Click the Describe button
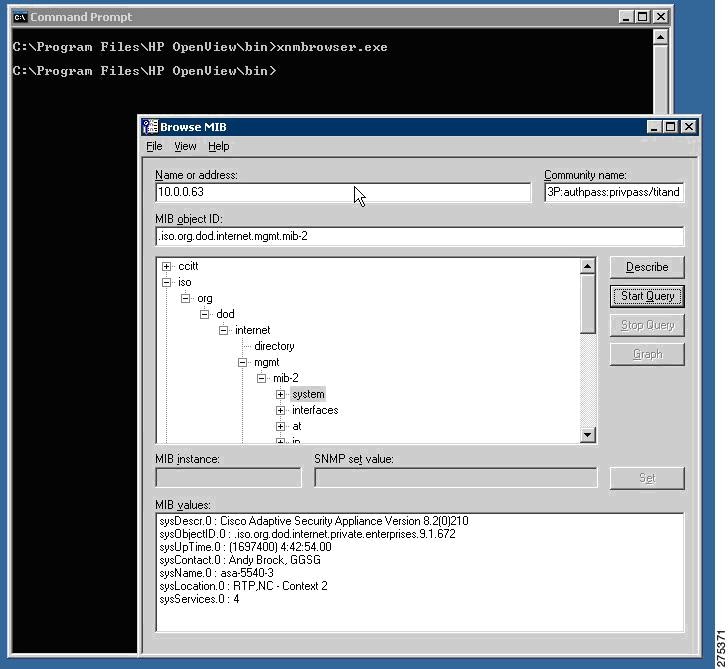The height and width of the screenshot is (669, 728). [647, 267]
